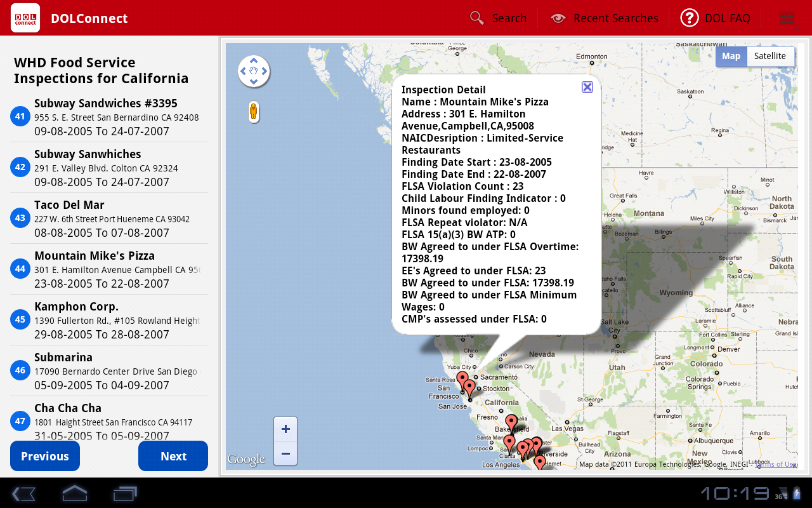Click address 17090 Bernardo Center Drive

116,371
